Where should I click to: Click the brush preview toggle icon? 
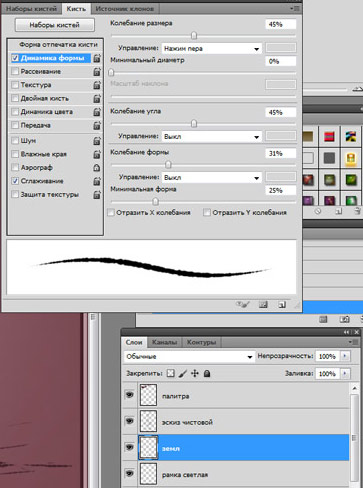(242, 304)
